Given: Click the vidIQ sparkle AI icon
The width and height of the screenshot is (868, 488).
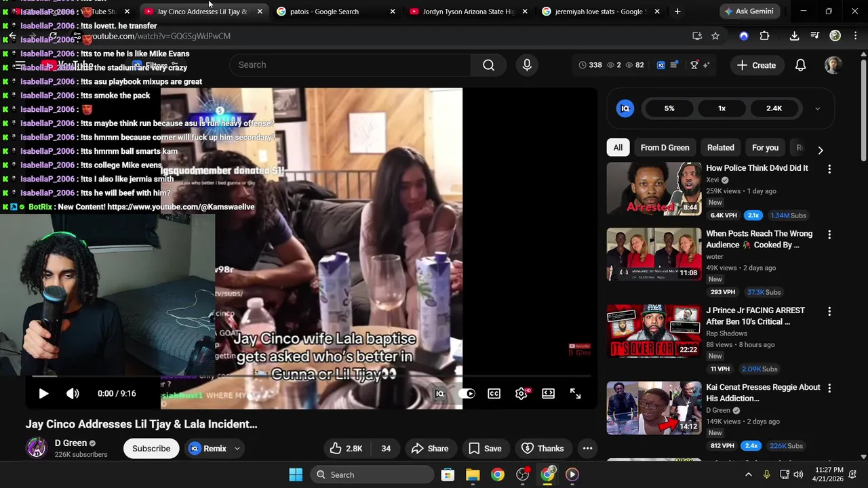Looking at the screenshot, I should (706, 65).
